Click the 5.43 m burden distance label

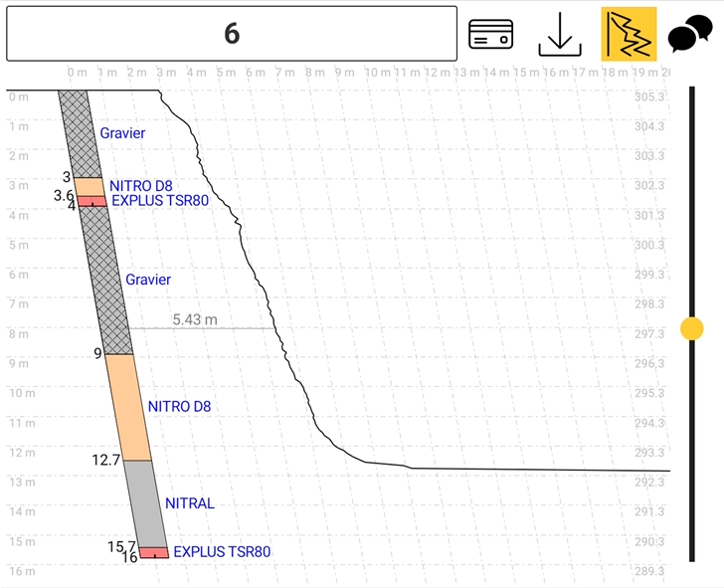coord(195,319)
